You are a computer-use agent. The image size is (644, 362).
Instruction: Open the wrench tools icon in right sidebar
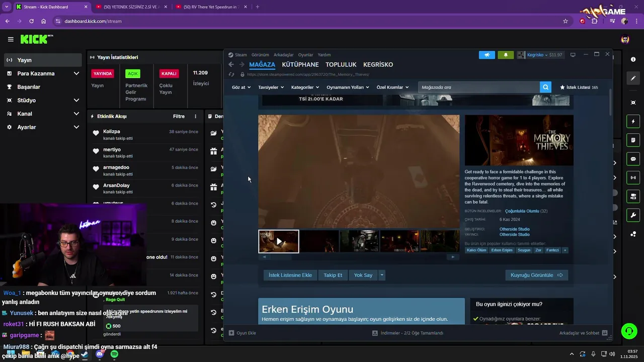click(x=633, y=215)
